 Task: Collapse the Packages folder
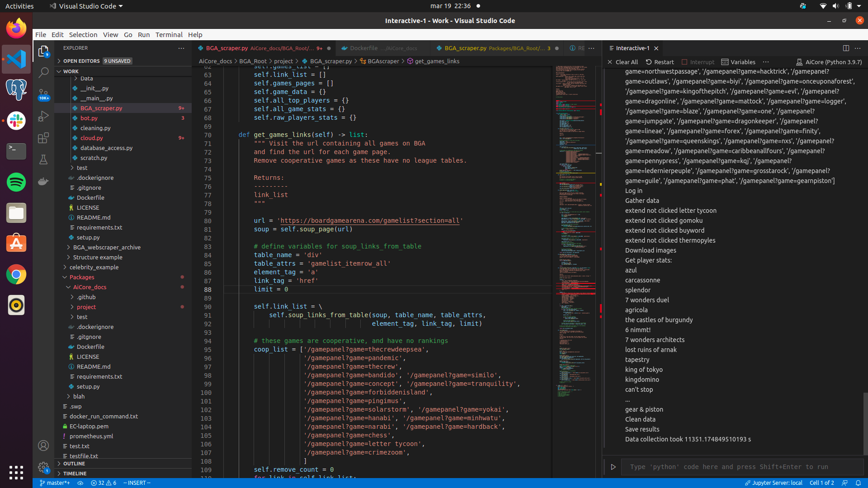[82, 277]
